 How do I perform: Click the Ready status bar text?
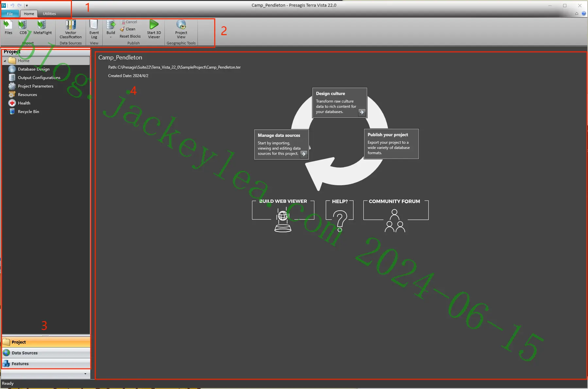8,383
